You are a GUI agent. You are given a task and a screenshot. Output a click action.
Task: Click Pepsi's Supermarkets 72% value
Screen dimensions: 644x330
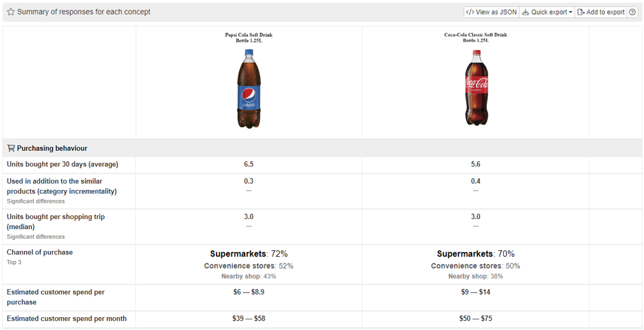248,254
